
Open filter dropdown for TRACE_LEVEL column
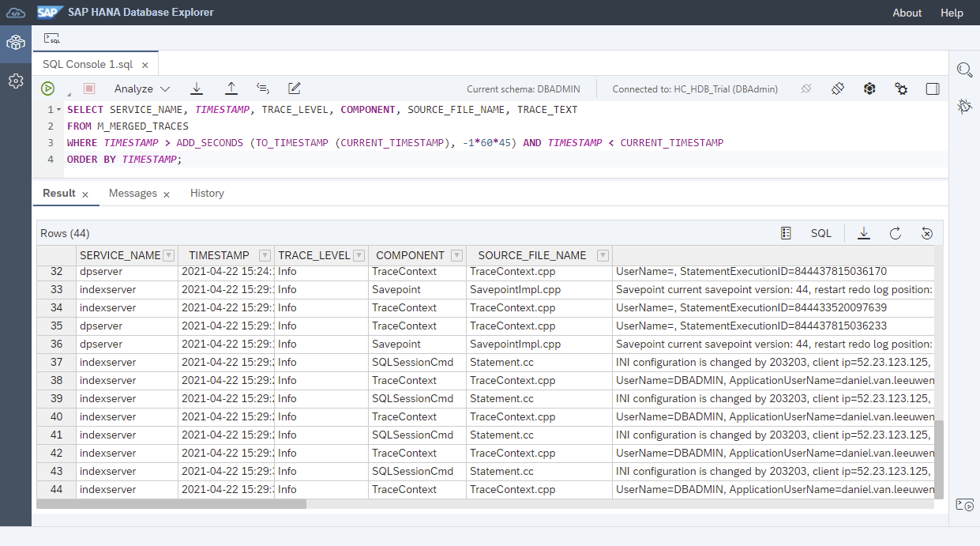(x=359, y=255)
